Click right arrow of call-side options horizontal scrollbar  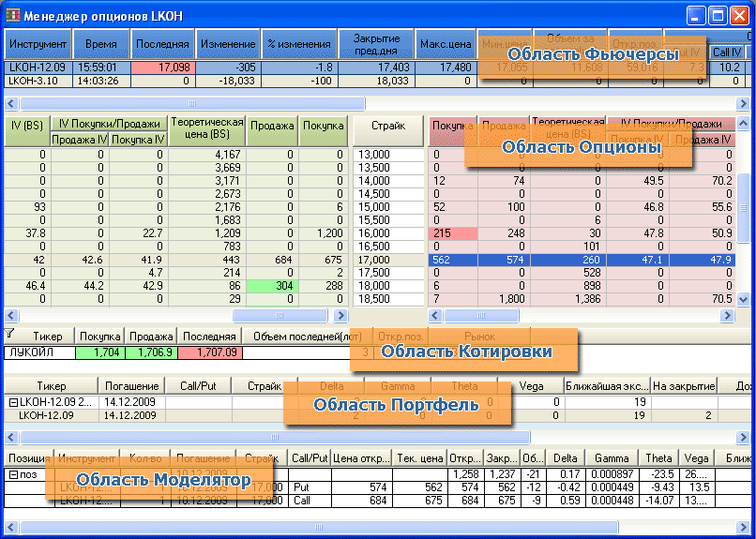click(340, 316)
